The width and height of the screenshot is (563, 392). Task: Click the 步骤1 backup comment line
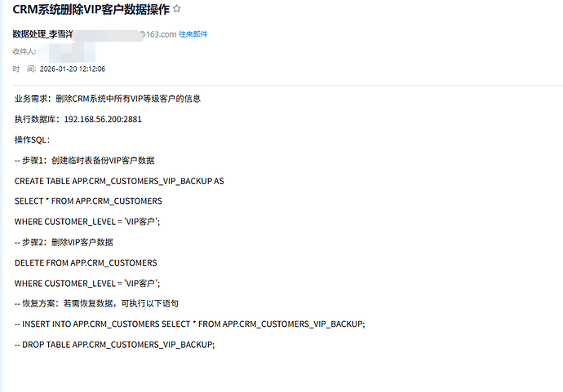[x=84, y=161]
